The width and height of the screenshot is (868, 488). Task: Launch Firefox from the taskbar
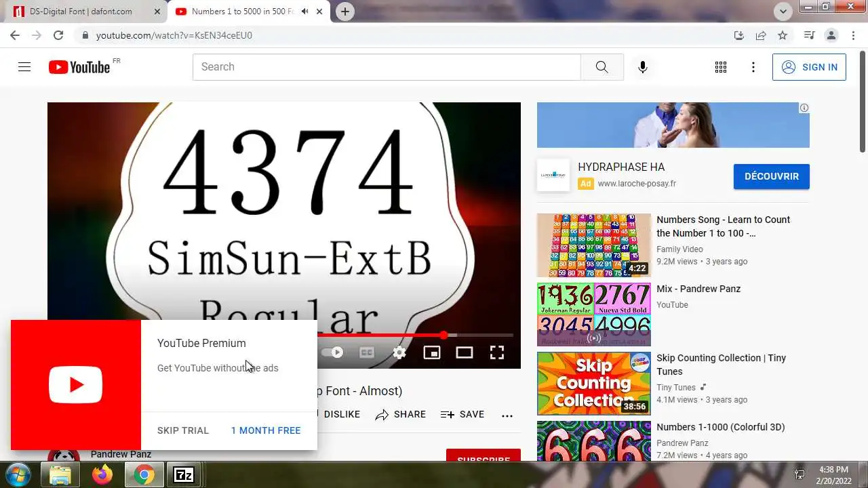tap(102, 475)
